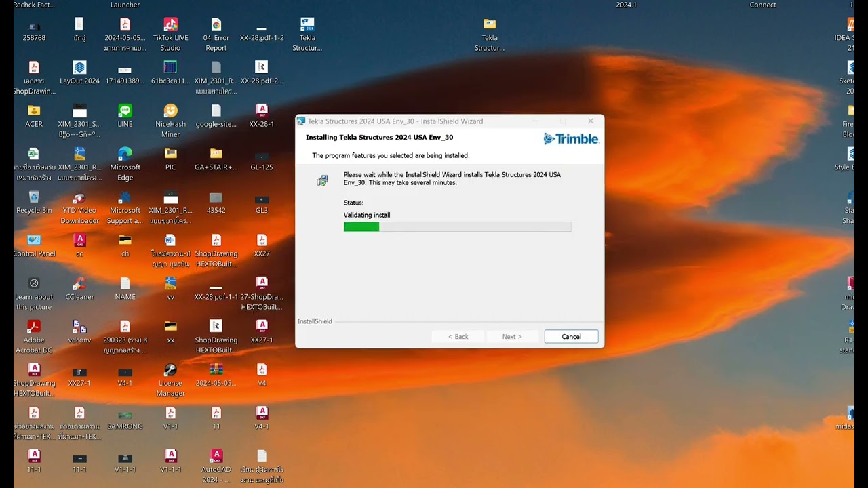
Task: Click the 'Installing Tekla Structures 2024 USA Env_30' heading
Action: point(379,137)
